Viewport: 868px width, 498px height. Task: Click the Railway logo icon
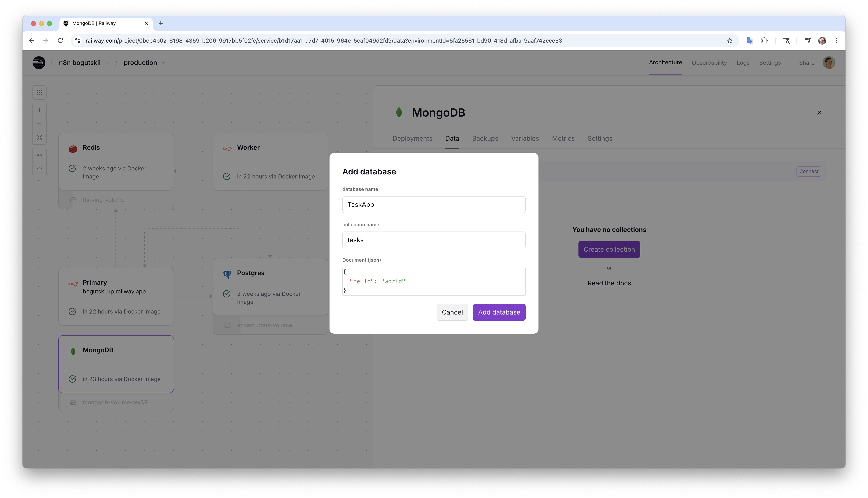pyautogui.click(x=39, y=63)
